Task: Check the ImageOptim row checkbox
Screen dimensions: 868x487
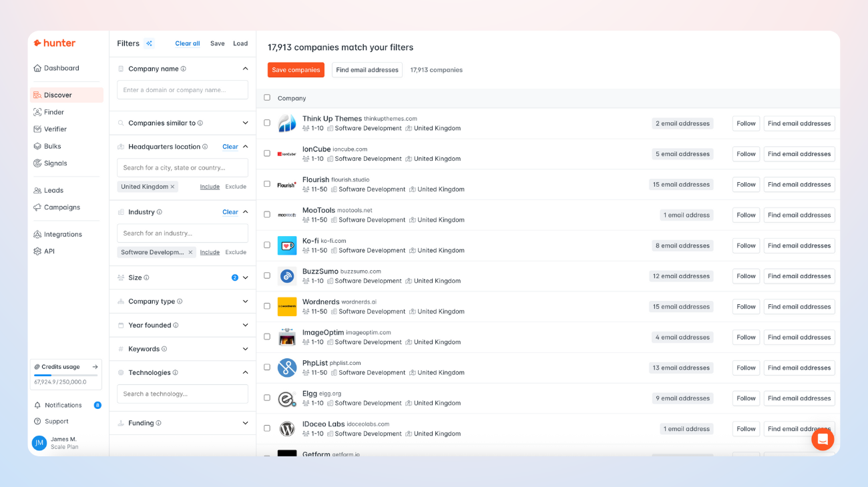Action: tap(267, 337)
